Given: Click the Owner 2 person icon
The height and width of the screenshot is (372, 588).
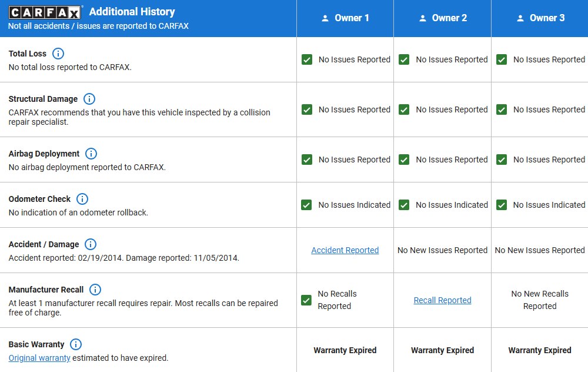Looking at the screenshot, I should click(x=423, y=18).
